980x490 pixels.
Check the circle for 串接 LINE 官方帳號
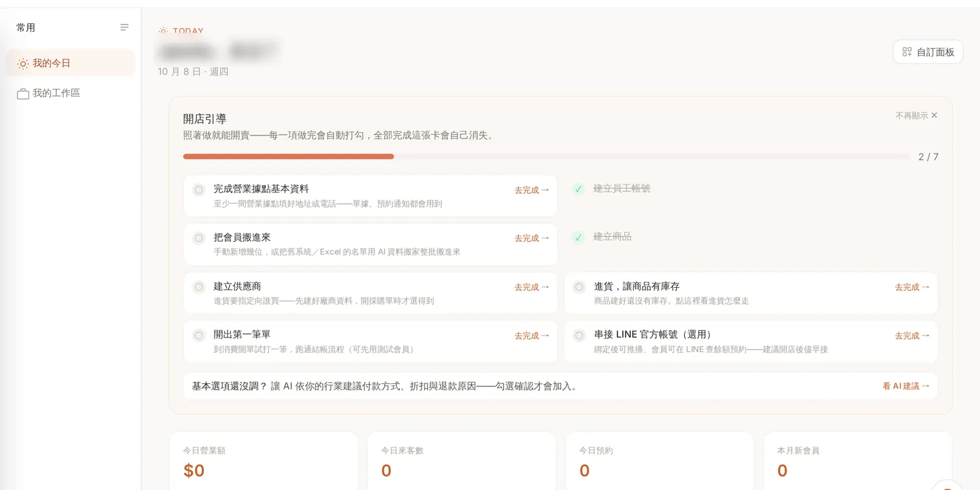click(x=579, y=335)
